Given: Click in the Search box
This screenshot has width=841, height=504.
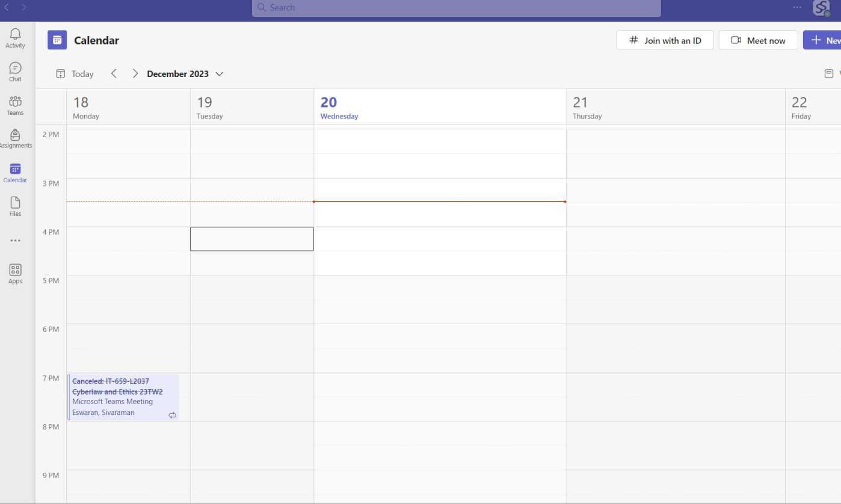Looking at the screenshot, I should [x=456, y=8].
